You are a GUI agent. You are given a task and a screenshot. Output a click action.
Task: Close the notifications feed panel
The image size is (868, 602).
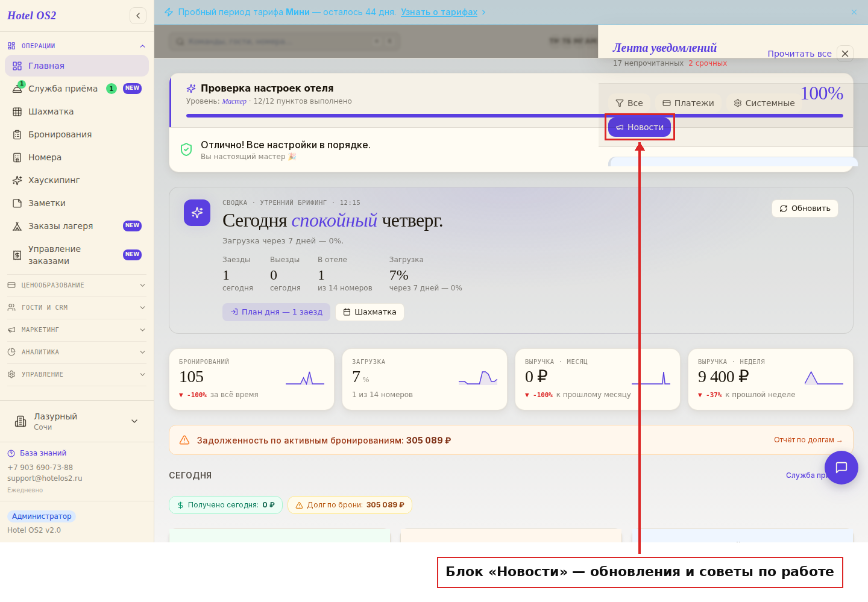point(845,54)
